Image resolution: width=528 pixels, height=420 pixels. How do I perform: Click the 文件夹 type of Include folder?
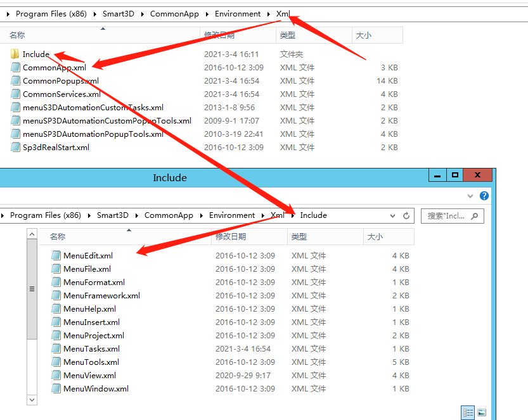[292, 54]
